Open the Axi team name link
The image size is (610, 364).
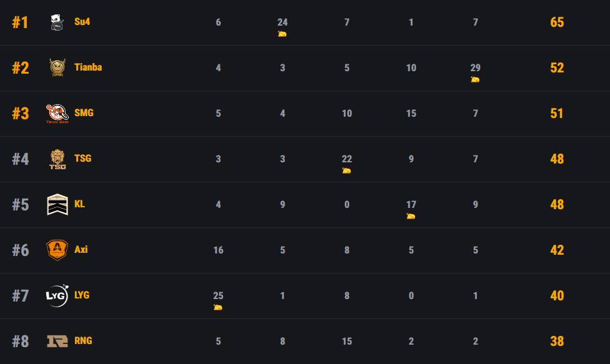coord(81,250)
